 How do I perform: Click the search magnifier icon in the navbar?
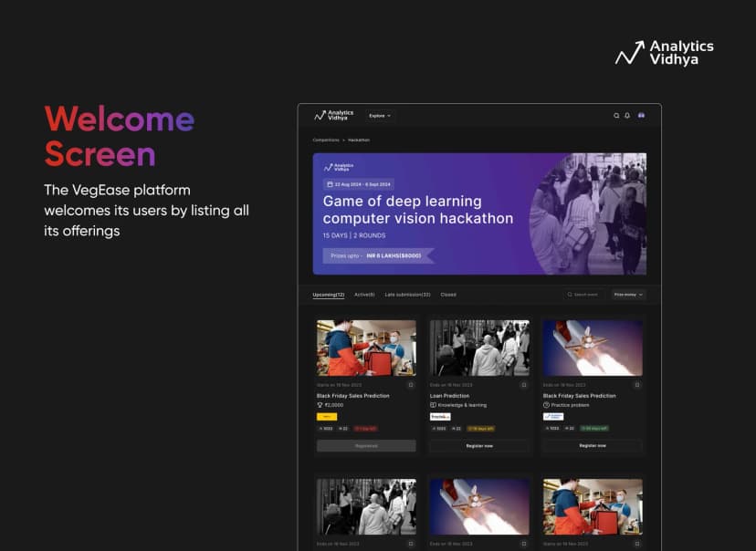616,116
